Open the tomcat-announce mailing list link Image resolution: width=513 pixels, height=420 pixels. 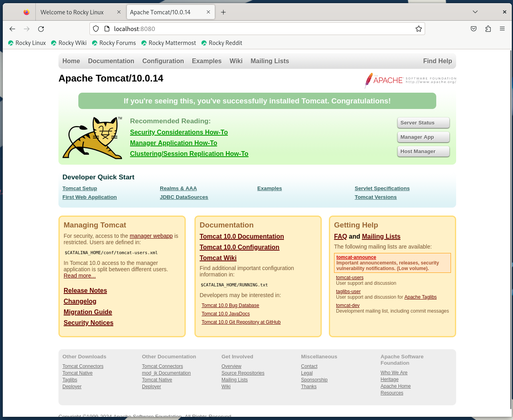coord(356,257)
